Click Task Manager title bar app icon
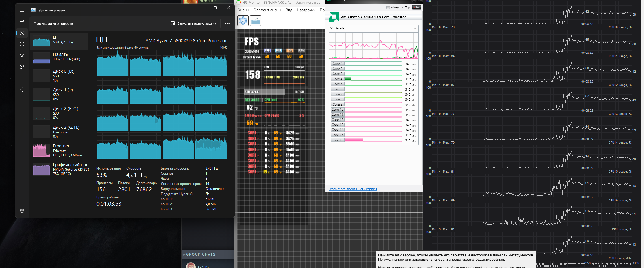 coord(33,10)
